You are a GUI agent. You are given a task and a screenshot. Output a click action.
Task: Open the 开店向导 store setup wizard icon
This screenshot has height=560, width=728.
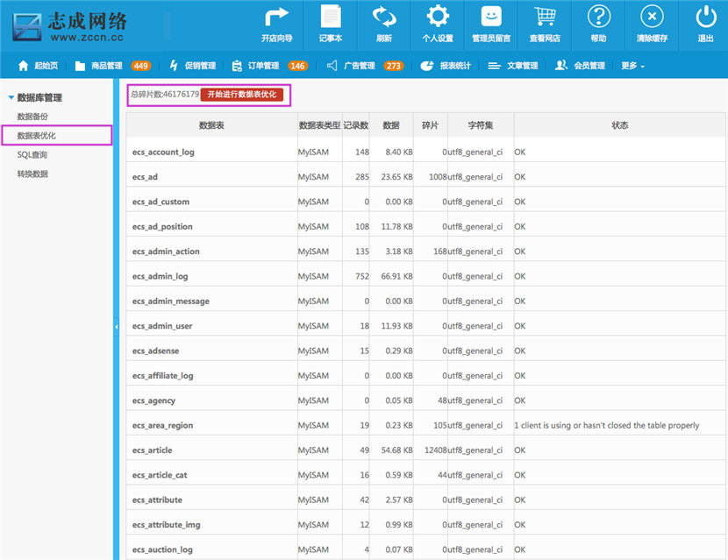pos(276,17)
